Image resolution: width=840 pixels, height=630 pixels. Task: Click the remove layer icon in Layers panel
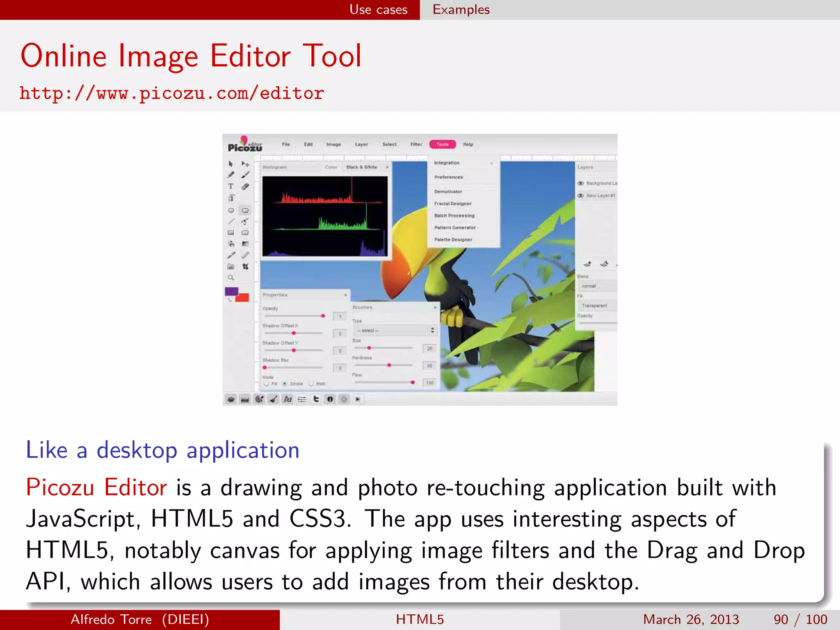604,264
